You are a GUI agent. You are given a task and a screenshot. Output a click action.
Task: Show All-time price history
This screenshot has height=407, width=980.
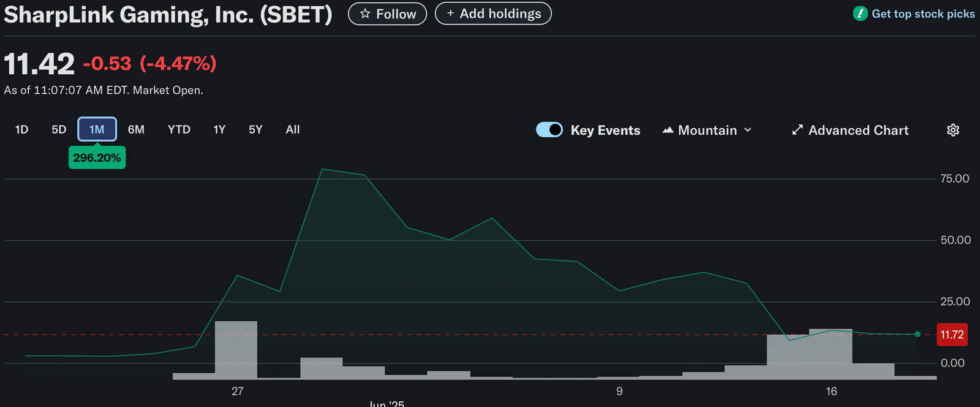pyautogui.click(x=293, y=129)
